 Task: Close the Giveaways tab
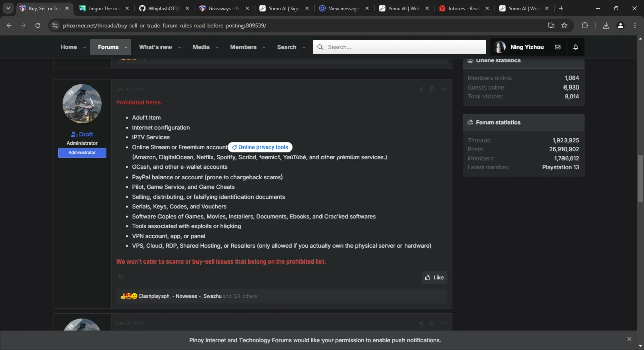[247, 8]
